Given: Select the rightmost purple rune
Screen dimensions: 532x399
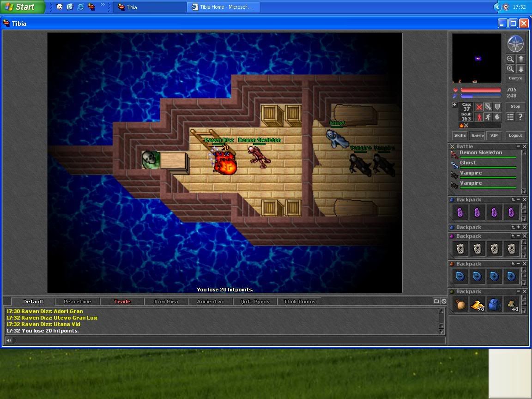Looking at the screenshot, I should (x=512, y=212).
